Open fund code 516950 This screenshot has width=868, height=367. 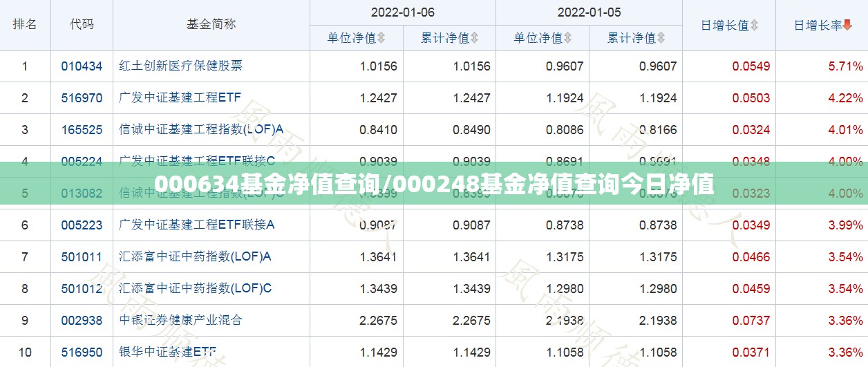pos(82,352)
